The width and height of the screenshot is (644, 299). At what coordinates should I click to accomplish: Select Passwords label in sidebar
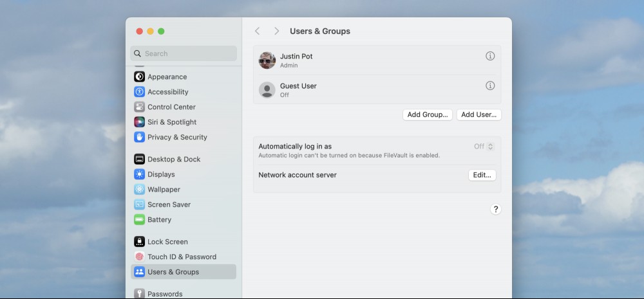tap(165, 294)
